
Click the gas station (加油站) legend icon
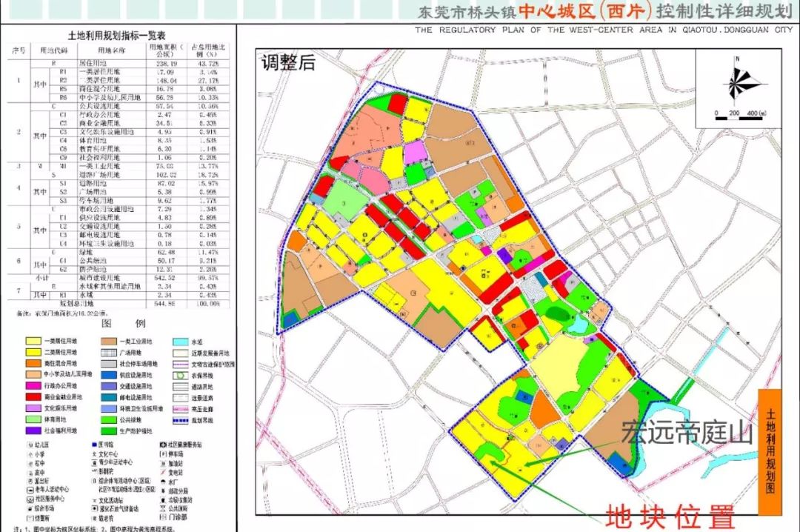point(161,464)
